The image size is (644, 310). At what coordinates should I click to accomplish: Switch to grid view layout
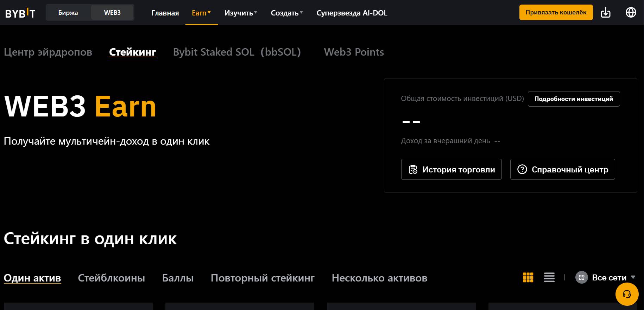click(x=528, y=278)
